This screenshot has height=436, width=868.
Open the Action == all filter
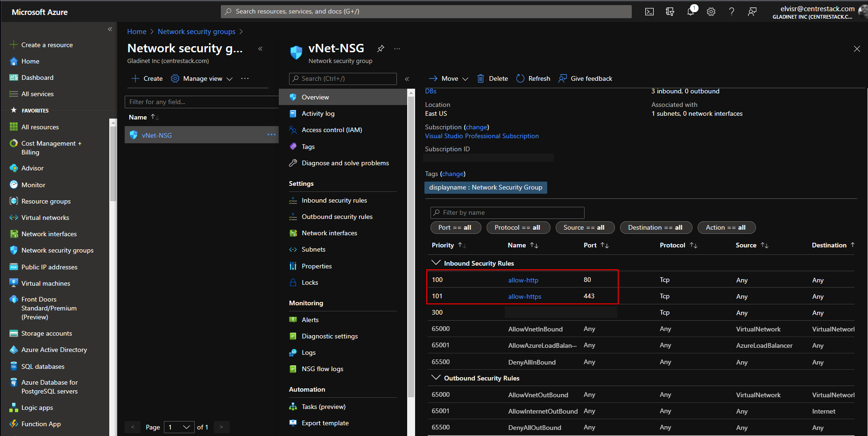pyautogui.click(x=726, y=227)
